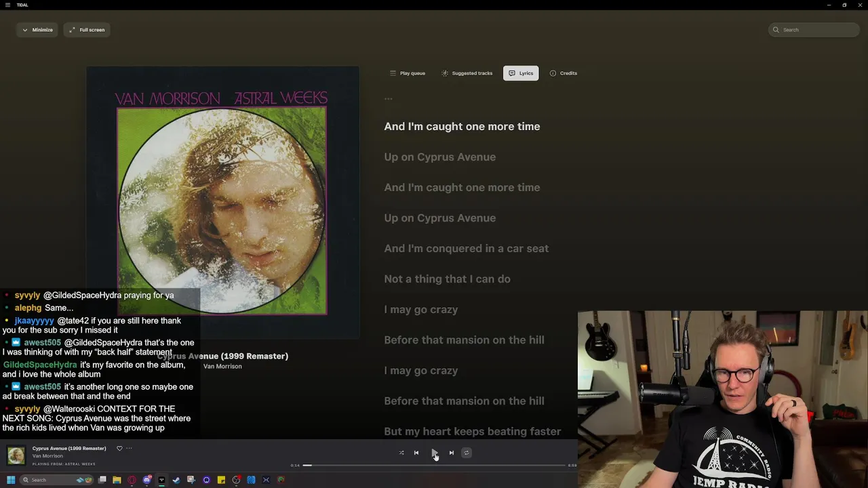This screenshot has height=488, width=868.
Task: Open the TIDAL taskbar icon
Action: (x=161, y=480)
